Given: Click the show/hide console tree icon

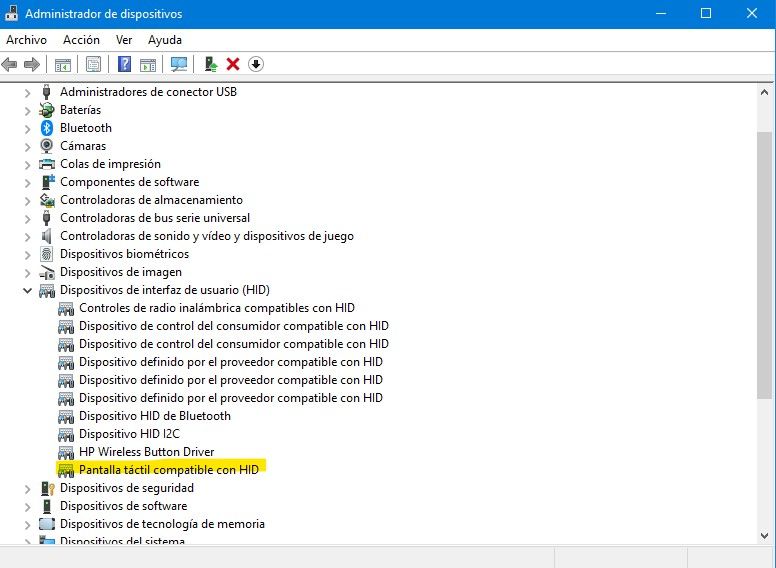Looking at the screenshot, I should (x=62, y=64).
